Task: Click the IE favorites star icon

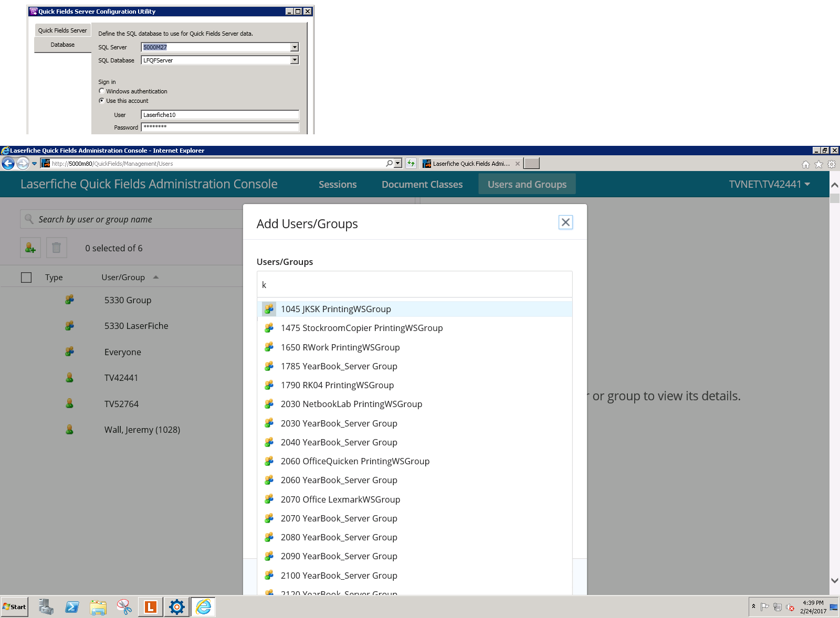Action: (x=818, y=164)
